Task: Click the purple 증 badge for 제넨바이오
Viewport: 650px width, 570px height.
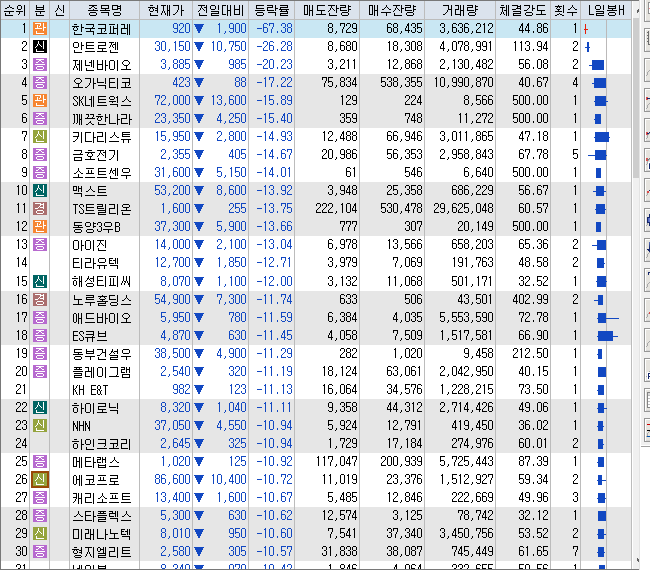Action: pos(40,65)
